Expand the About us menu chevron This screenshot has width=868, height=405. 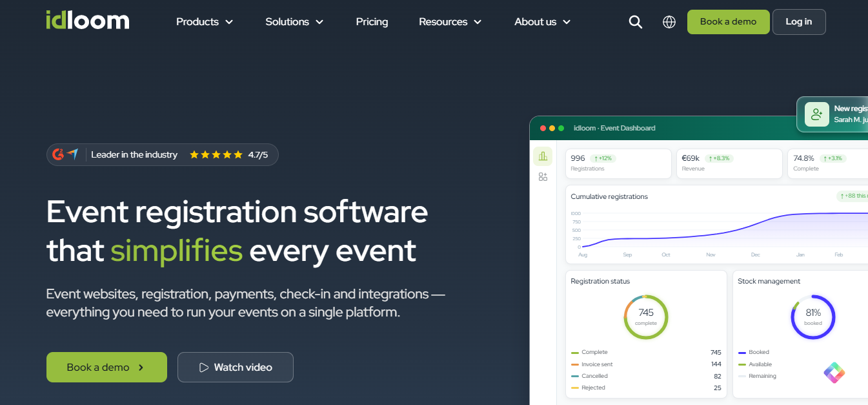point(567,22)
